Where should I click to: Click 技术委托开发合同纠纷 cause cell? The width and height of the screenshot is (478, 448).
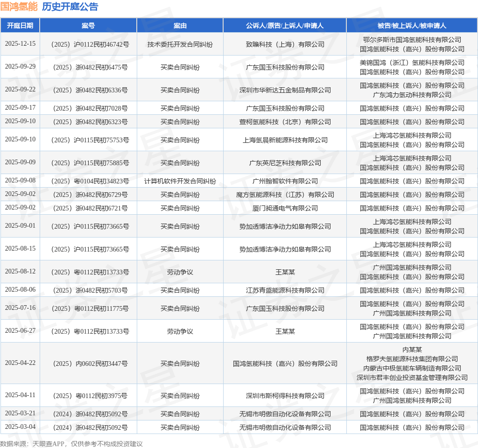pos(180,44)
